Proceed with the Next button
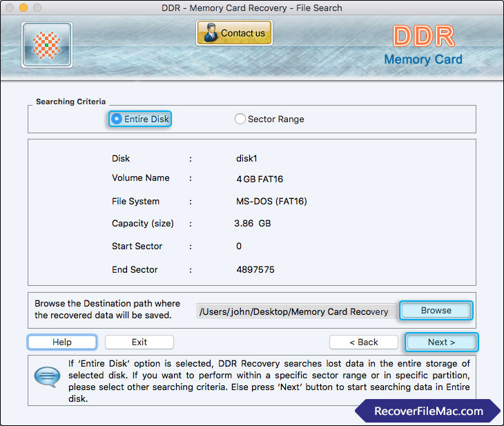The width and height of the screenshot is (504, 426). point(442,342)
